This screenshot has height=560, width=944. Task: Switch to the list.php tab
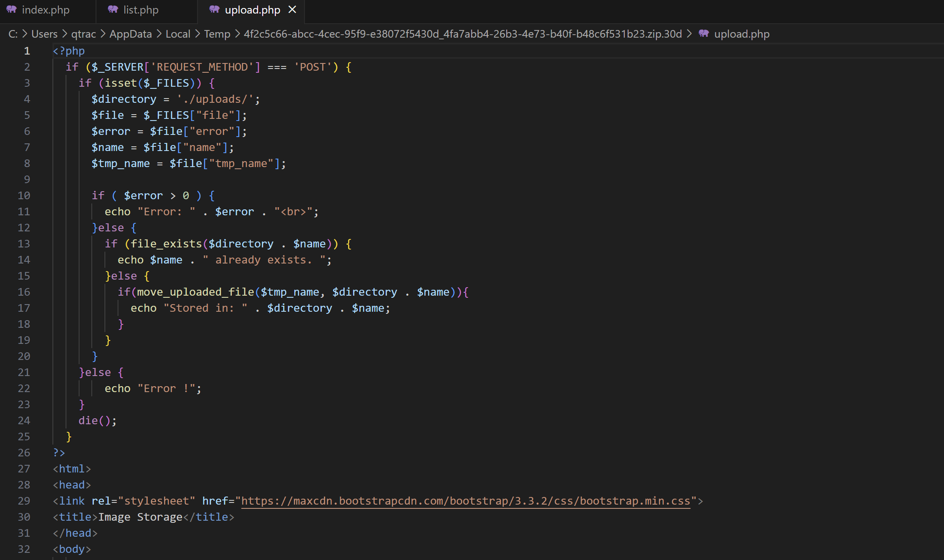[x=140, y=10]
